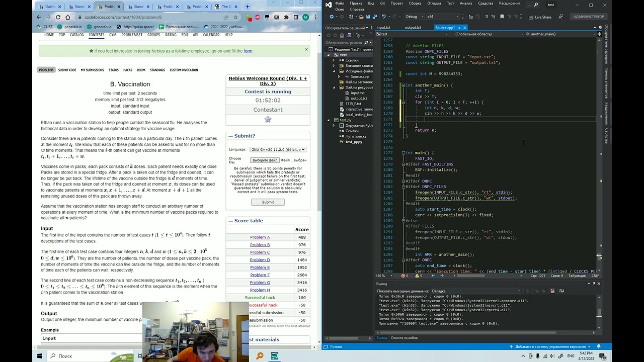Open a new Chrome tab with plus button

click(247, 7)
